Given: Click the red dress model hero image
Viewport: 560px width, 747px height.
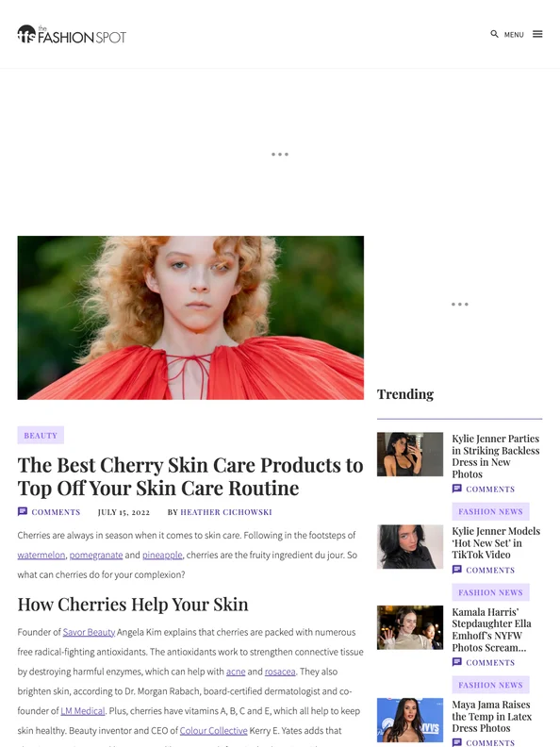Looking at the screenshot, I should tap(190, 318).
